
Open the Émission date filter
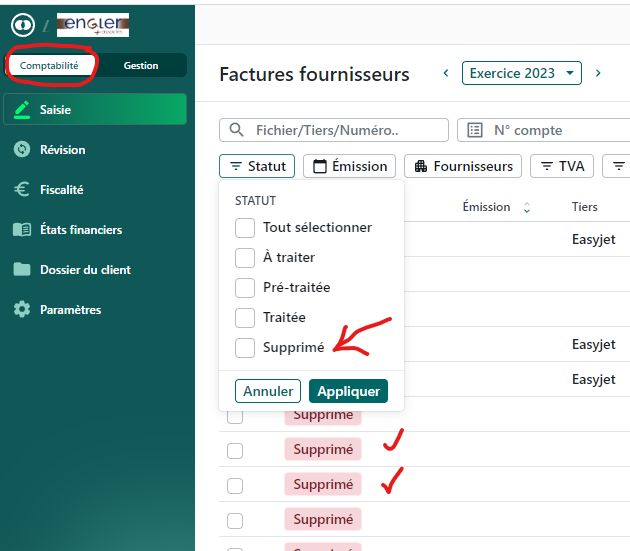point(350,166)
